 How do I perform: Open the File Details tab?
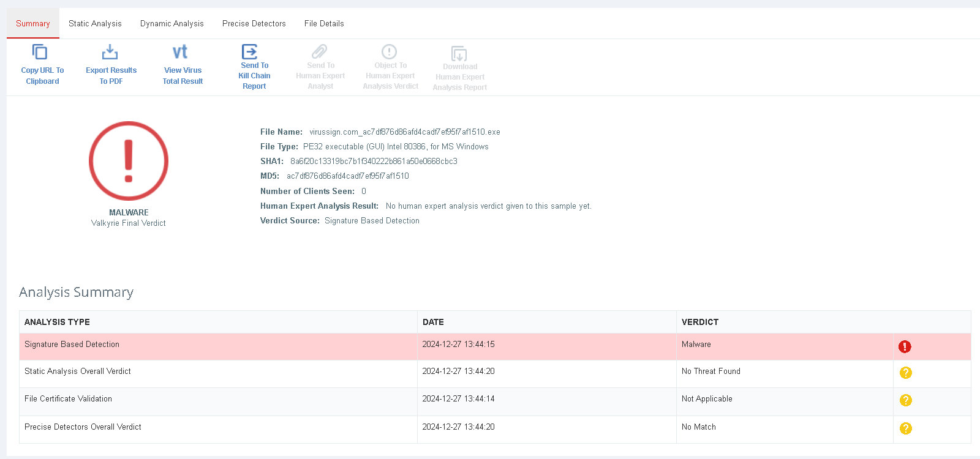click(324, 24)
